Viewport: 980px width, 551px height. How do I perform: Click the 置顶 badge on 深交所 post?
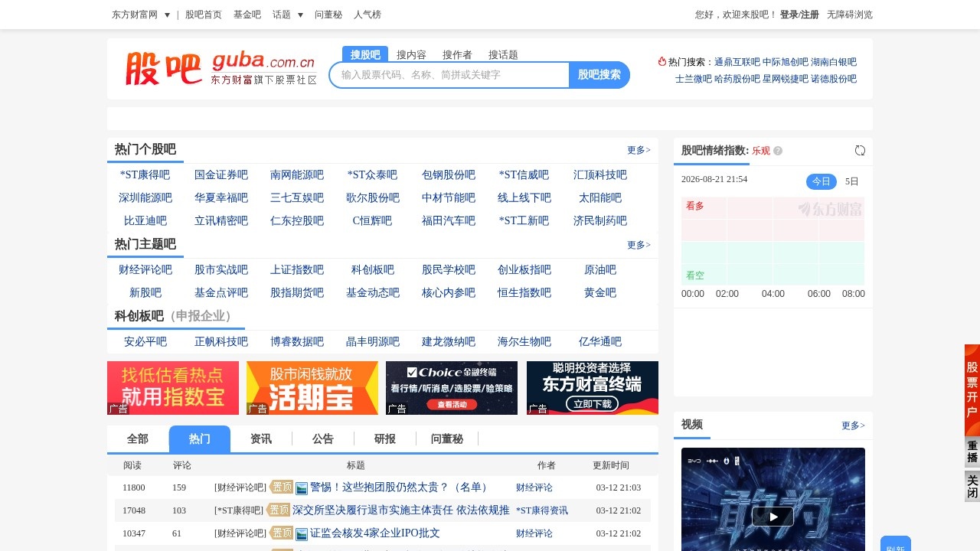[279, 510]
